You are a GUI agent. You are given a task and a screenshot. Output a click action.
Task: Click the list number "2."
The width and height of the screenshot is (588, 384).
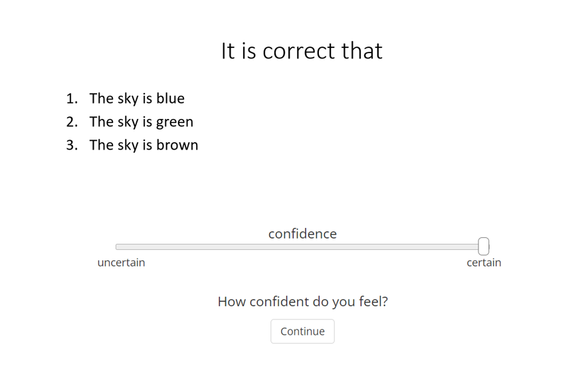pyautogui.click(x=72, y=122)
